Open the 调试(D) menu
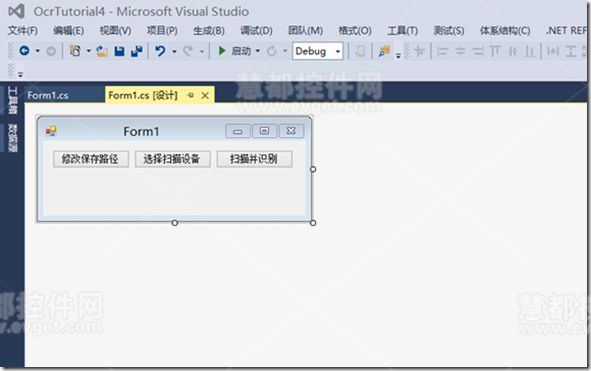Image resolution: width=591 pixels, height=371 pixels. coord(256,30)
